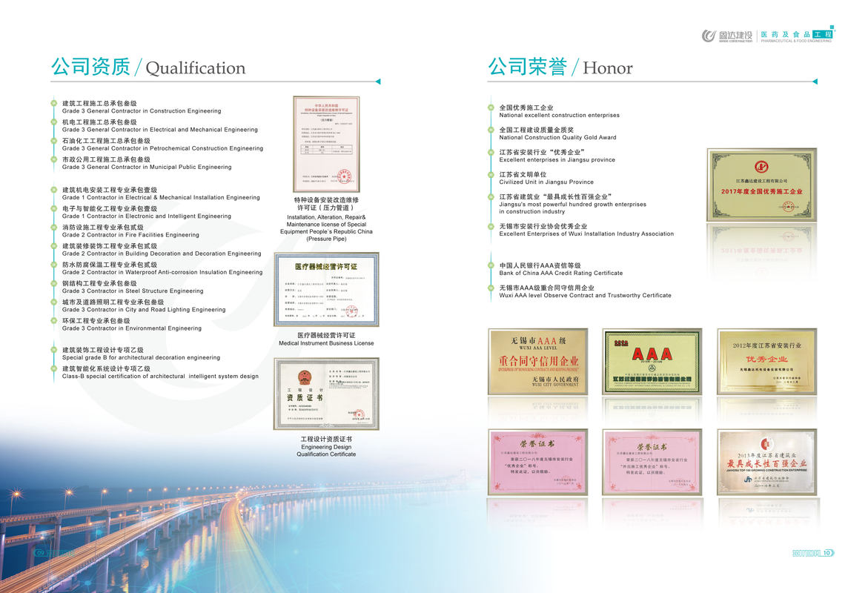
Task: Open the 无锡市AAA级 重合同守信用企业 plaque
Action: 538,362
